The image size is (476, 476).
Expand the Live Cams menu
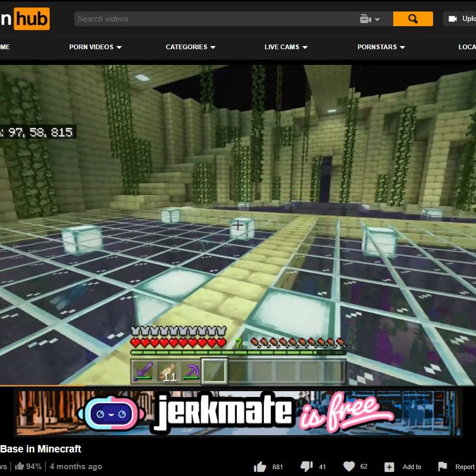(x=286, y=47)
